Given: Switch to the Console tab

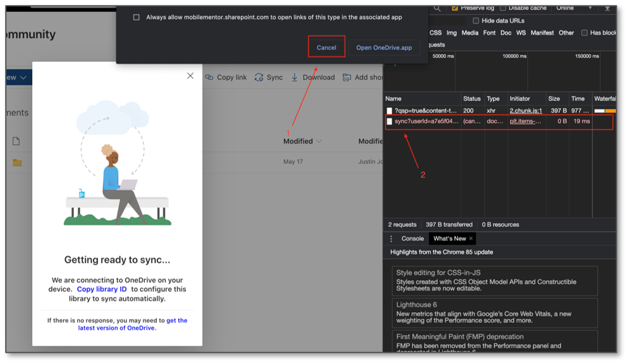Looking at the screenshot, I should point(413,238).
